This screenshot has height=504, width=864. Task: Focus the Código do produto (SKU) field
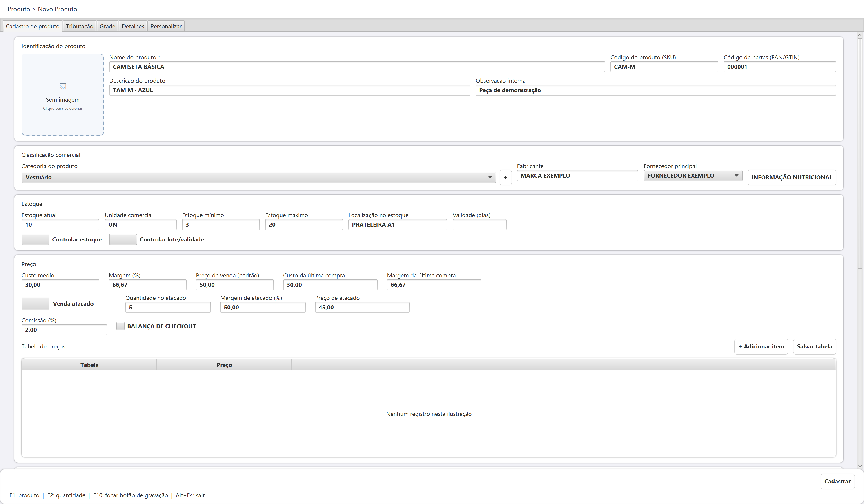[664, 67]
